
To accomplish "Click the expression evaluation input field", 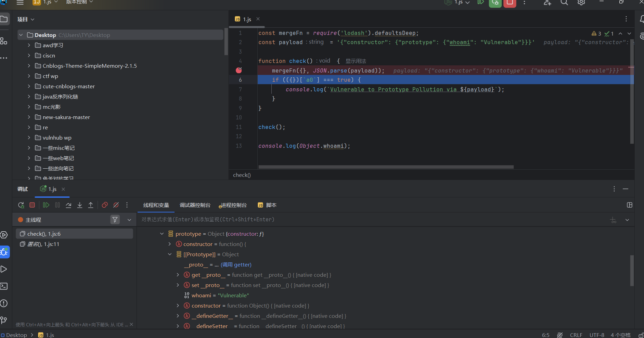I will point(373,220).
